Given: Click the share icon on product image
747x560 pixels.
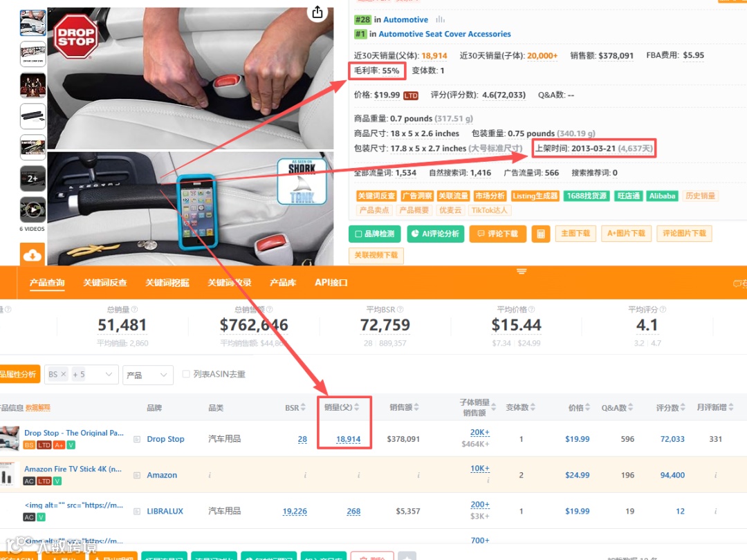Looking at the screenshot, I should click(317, 12).
